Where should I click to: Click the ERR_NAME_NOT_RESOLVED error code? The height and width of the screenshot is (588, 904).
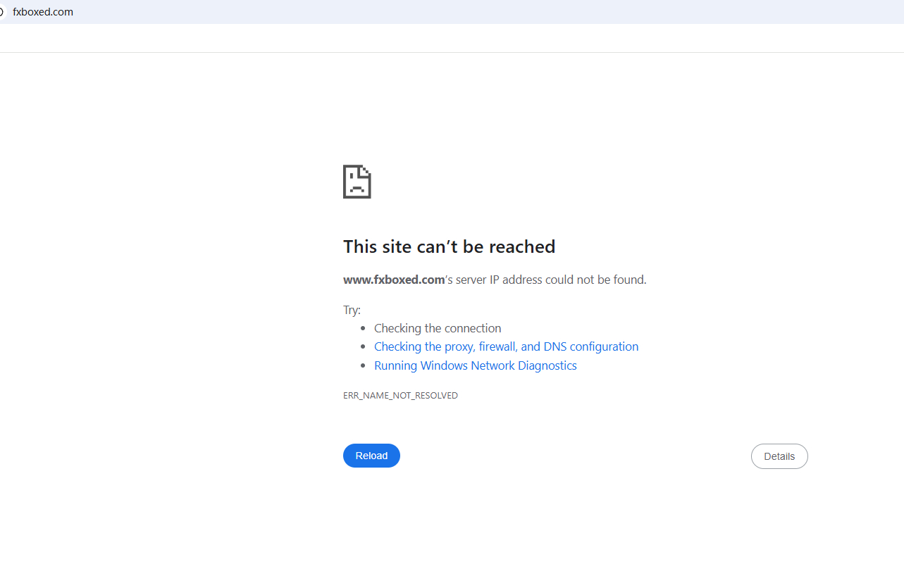coord(400,396)
